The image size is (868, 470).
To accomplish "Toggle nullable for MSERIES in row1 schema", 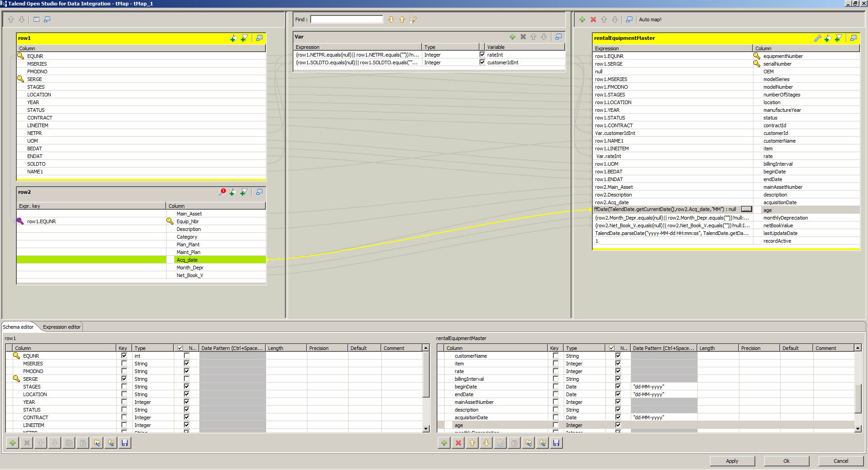I will 187,364.
